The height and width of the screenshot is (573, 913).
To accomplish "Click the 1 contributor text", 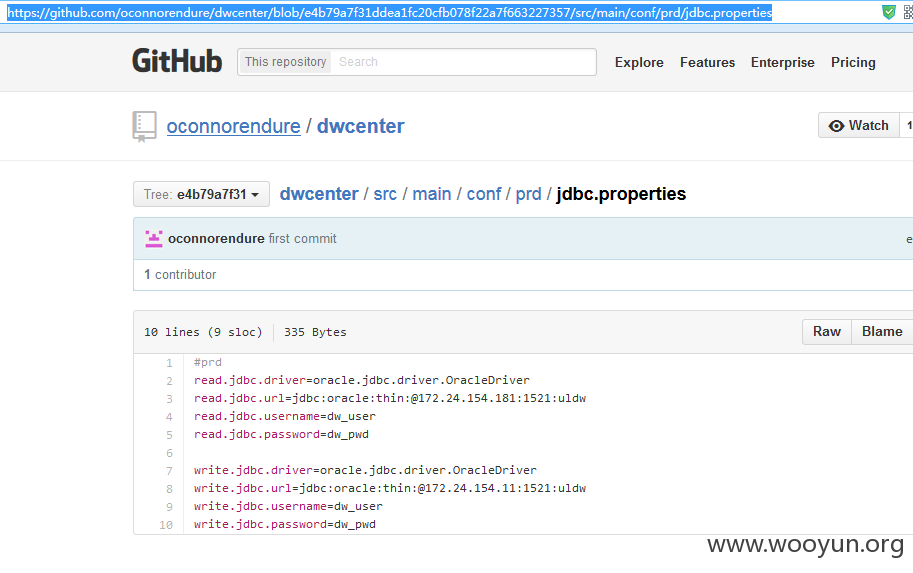I will coord(180,275).
